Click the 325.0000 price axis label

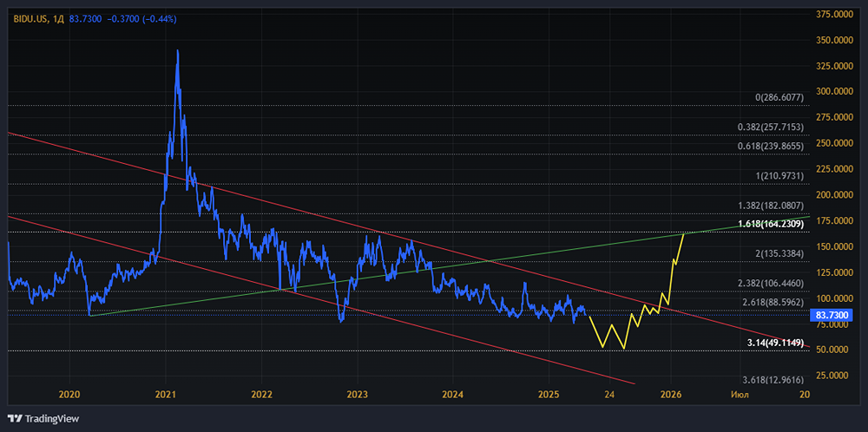[833, 65]
